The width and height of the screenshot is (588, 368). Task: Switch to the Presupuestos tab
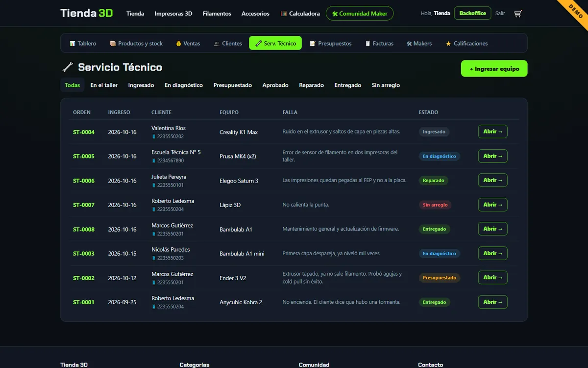pyautogui.click(x=331, y=43)
